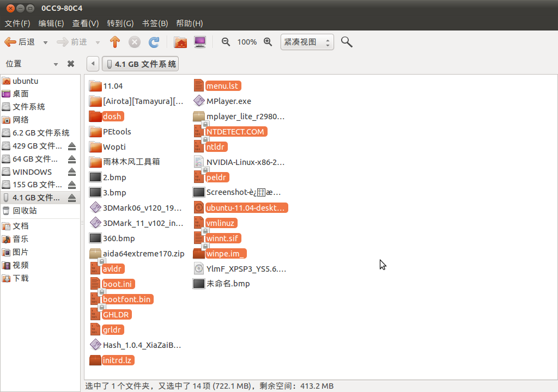Viewport: 558px width, 392px height.
Task: Go back with the 后退 button
Action: [20, 42]
